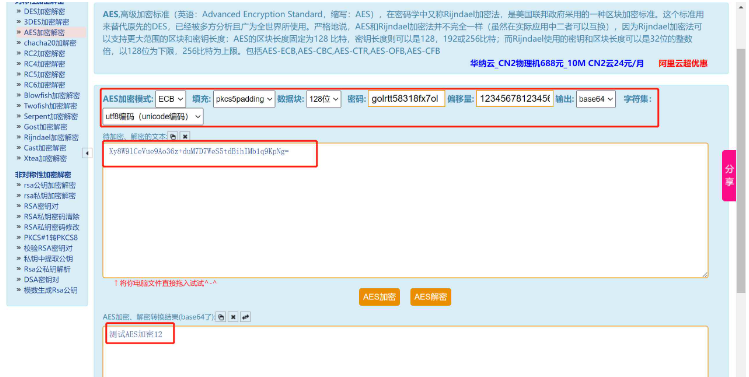This screenshot has height=377, width=749.
Task: Open Gost加密解密 in sidebar
Action: coord(45,127)
